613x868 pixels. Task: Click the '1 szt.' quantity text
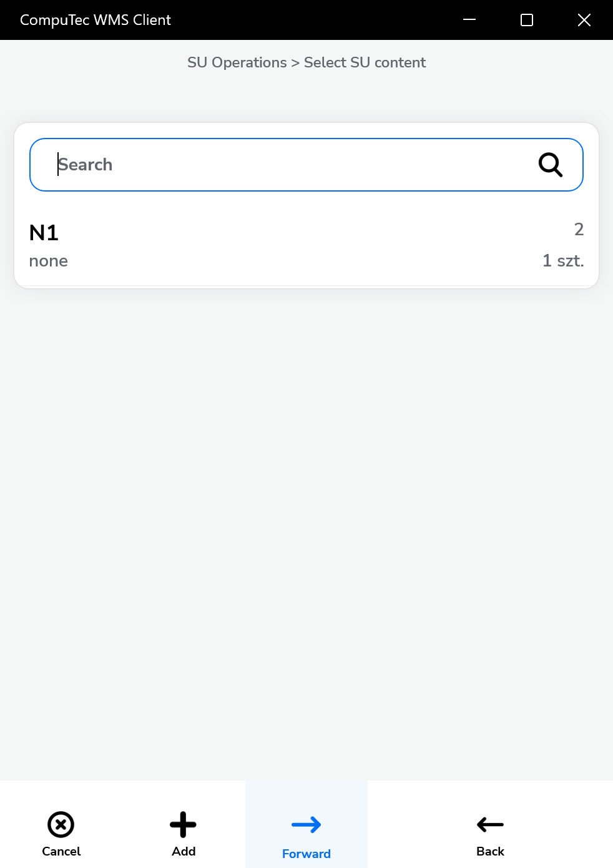[x=562, y=261]
